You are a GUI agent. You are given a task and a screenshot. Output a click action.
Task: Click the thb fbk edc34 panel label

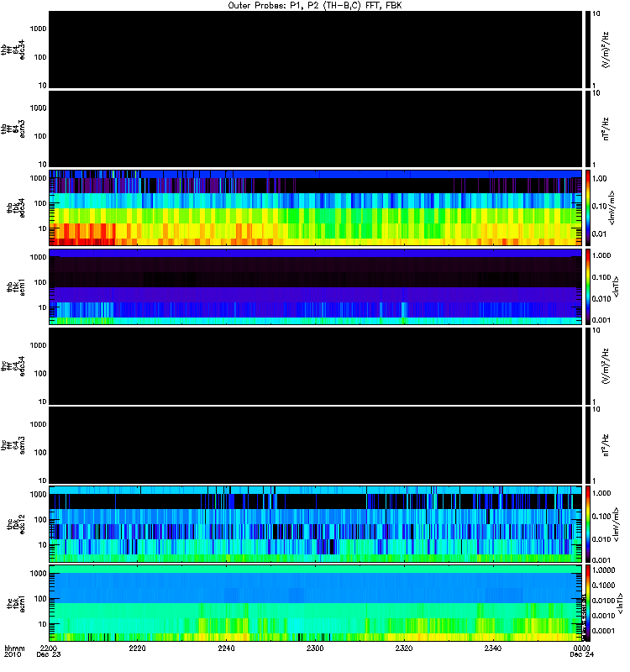point(16,207)
